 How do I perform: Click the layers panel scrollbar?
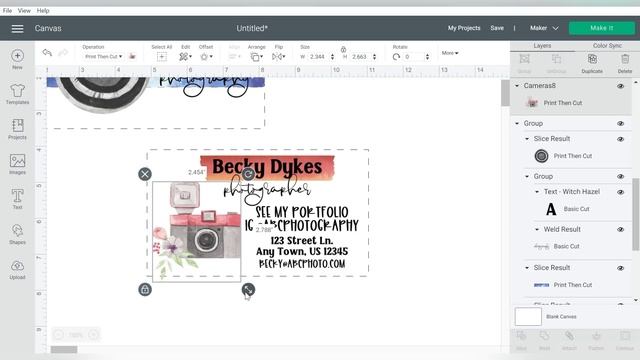[636, 214]
